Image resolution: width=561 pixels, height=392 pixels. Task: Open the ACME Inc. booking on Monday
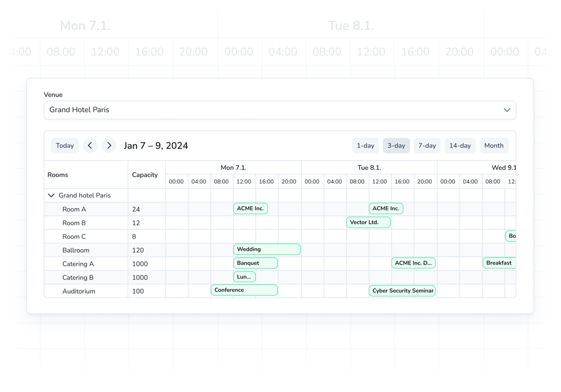[x=250, y=208]
